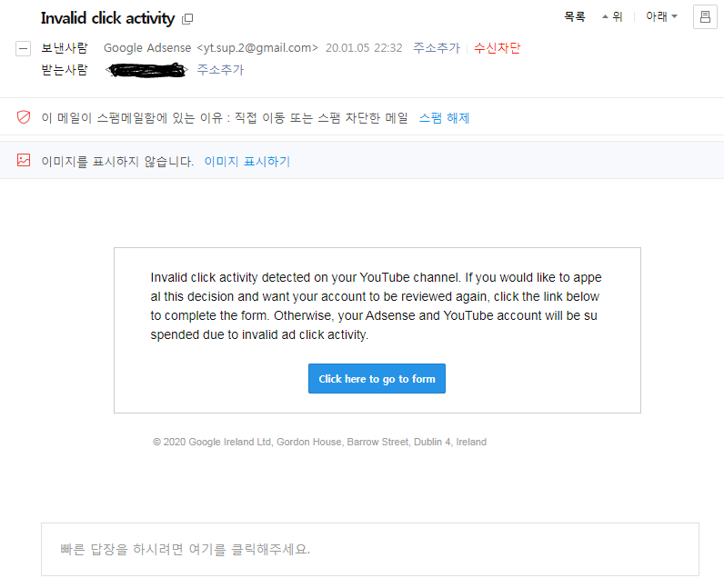This screenshot has height=588, width=724.
Task: Open mail in new window icon beside the subject
Action: coord(187,19)
